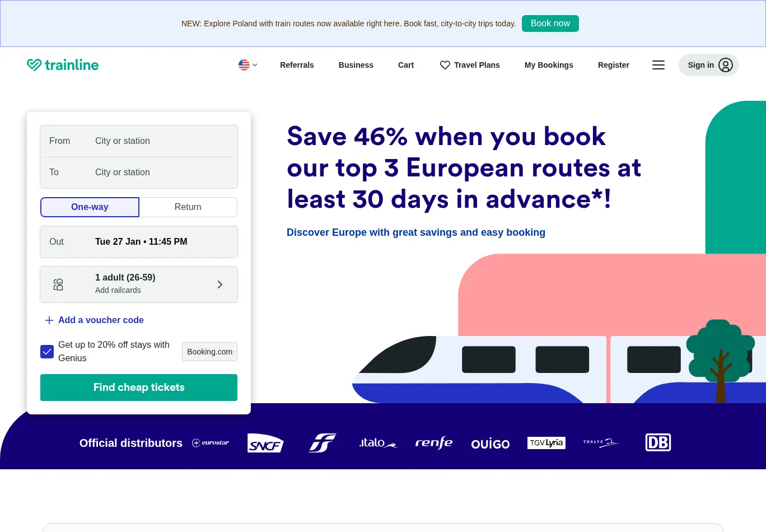Click Book now in the Poland banner
This screenshot has height=532, width=766.
[550, 24]
